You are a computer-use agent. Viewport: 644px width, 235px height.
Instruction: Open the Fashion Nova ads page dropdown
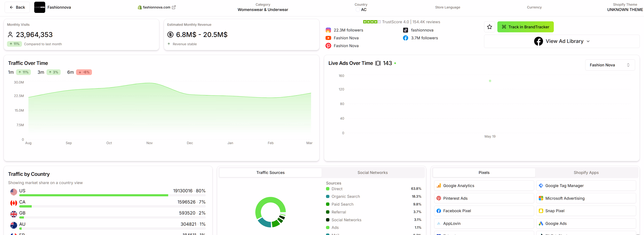[x=610, y=65]
